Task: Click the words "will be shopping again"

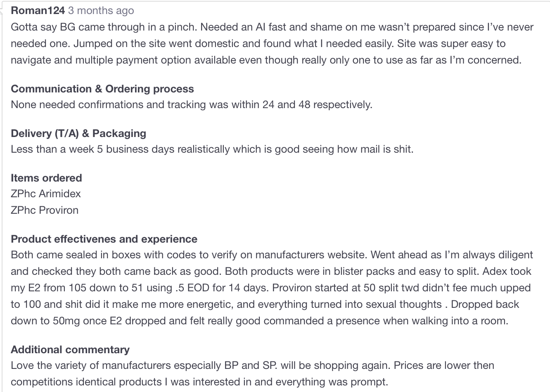Action: coord(336,365)
